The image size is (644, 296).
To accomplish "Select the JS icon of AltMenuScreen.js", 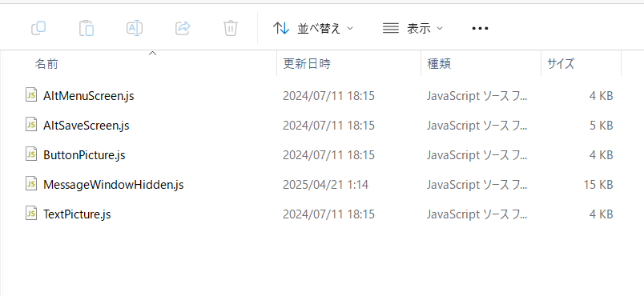I will [x=31, y=95].
